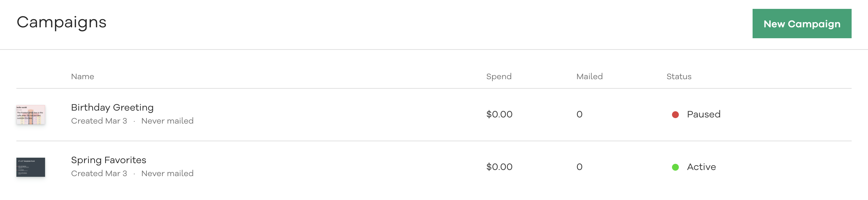The image size is (868, 200).
Task: Open the Birthday Greeting campaign thumbnail
Action: click(x=31, y=115)
